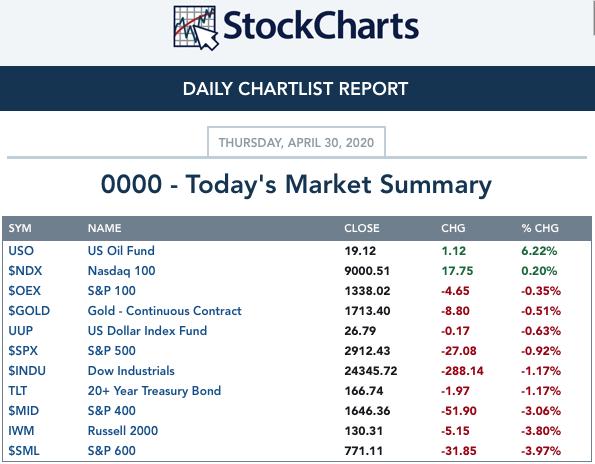The height and width of the screenshot is (464, 595).
Task: Click the CLOSE column header
Action: click(x=362, y=228)
